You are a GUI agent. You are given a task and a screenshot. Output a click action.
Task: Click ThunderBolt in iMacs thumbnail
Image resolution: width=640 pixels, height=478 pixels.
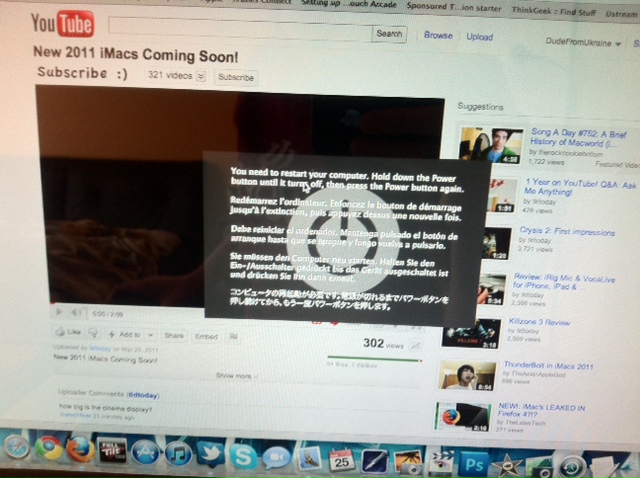(468, 376)
